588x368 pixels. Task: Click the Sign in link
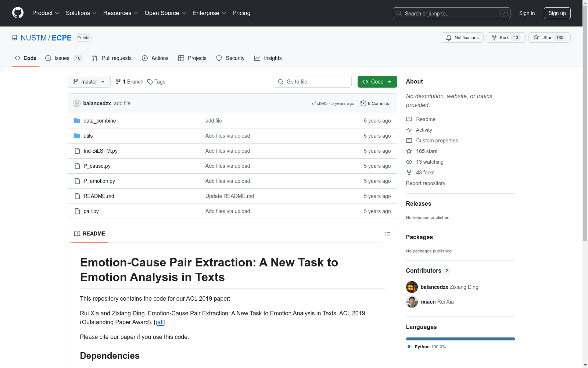(527, 13)
